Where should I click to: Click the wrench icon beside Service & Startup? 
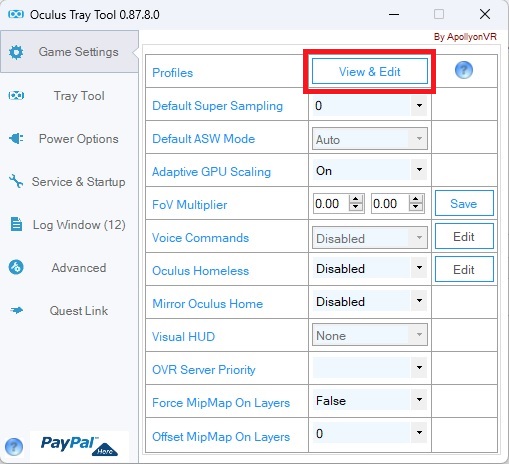click(16, 181)
